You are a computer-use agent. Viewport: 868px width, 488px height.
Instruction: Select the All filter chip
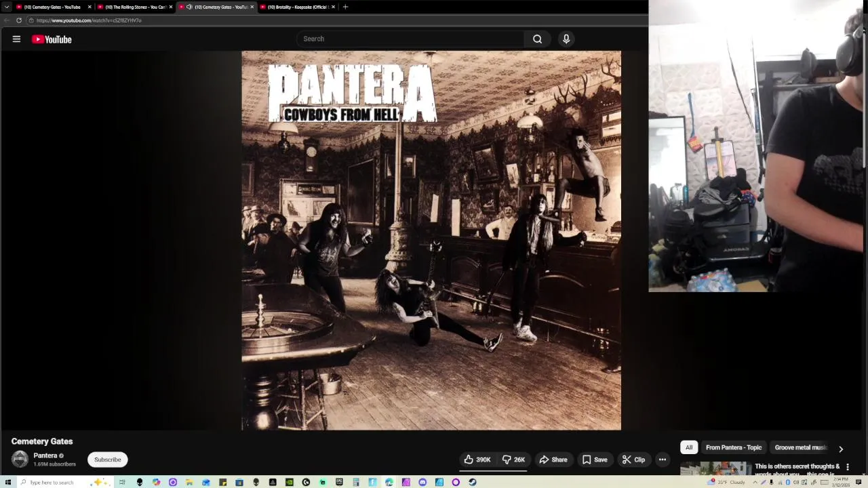coord(689,447)
